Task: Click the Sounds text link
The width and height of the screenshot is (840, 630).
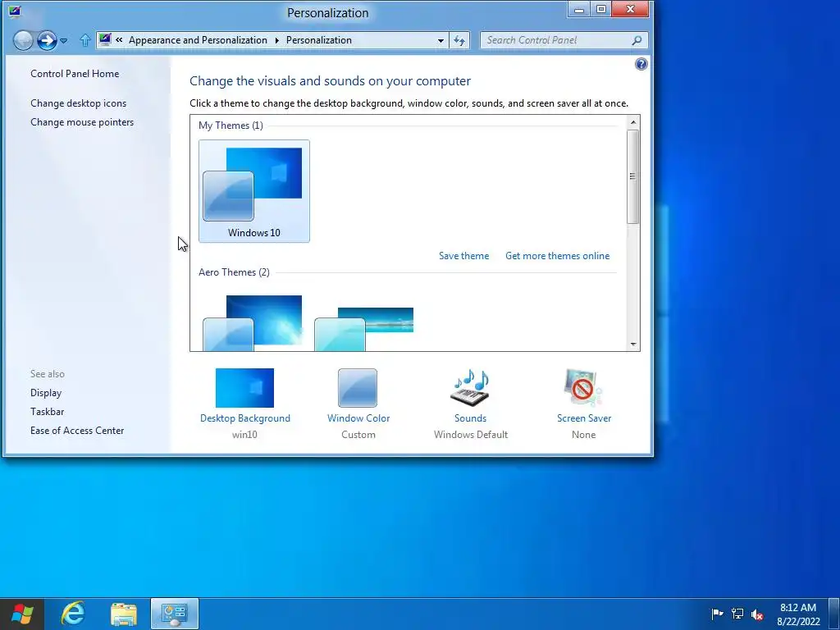Action: (x=470, y=418)
